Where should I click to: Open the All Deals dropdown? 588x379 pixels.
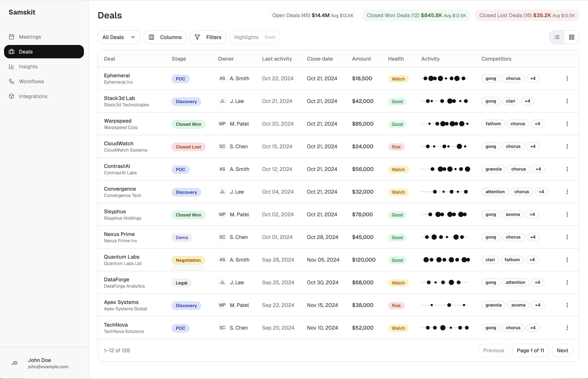click(x=119, y=37)
